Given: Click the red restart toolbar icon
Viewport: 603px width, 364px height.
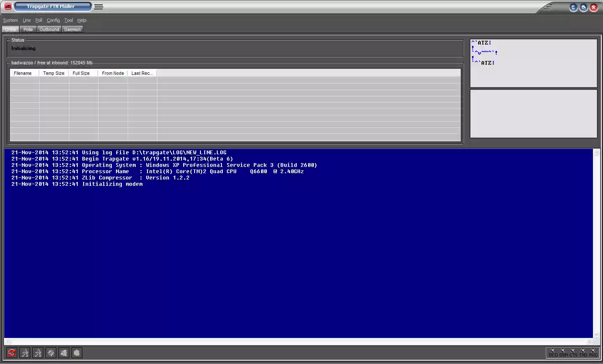Looking at the screenshot, I should 12,353.
